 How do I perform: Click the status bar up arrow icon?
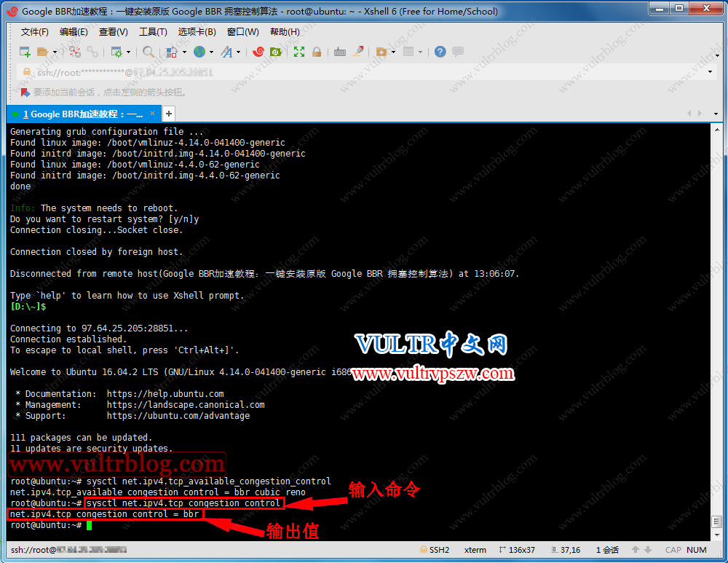pyautogui.click(x=636, y=550)
